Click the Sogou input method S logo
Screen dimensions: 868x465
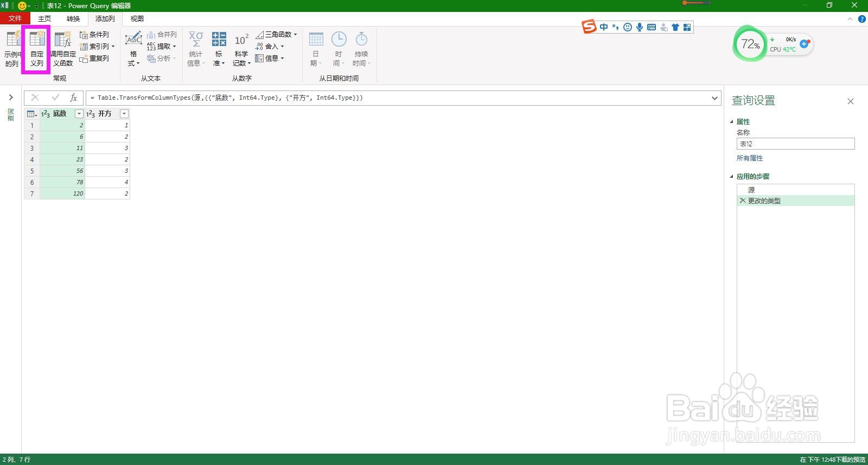pyautogui.click(x=589, y=27)
